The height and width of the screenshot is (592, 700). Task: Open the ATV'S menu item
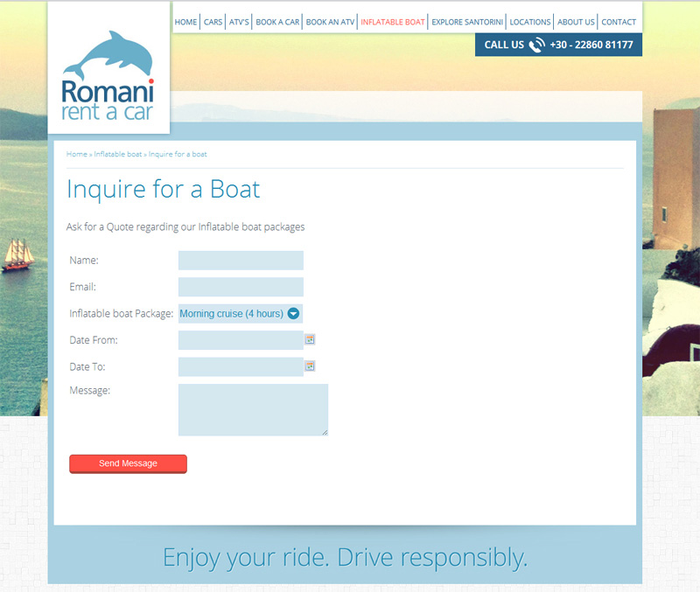pos(239,22)
